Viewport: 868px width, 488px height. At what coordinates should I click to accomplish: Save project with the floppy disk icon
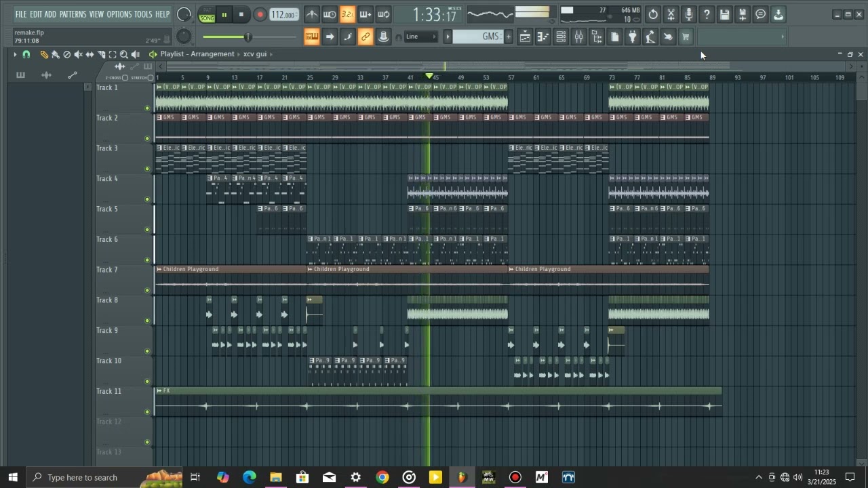point(725,14)
